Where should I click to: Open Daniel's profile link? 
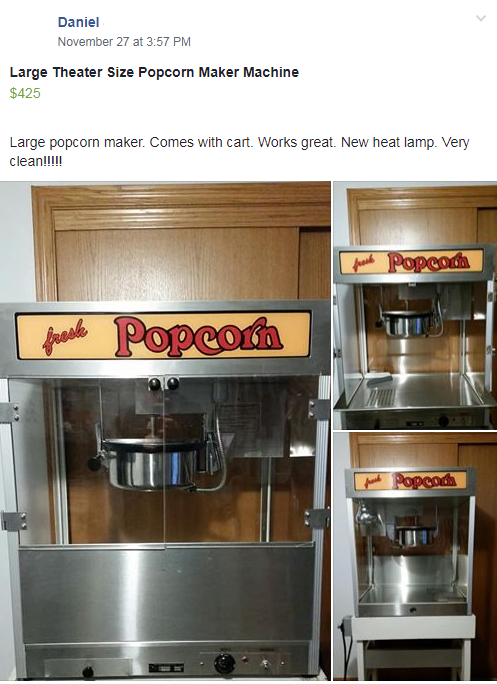(x=79, y=22)
